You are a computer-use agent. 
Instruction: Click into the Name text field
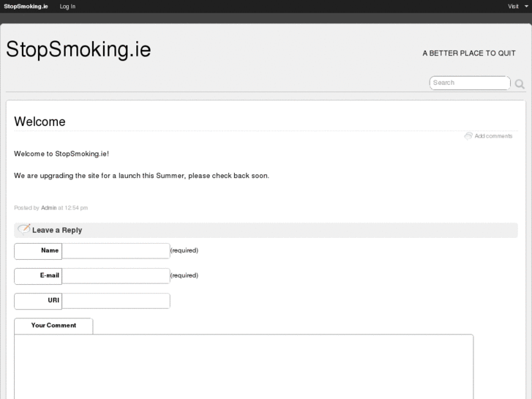116,250
